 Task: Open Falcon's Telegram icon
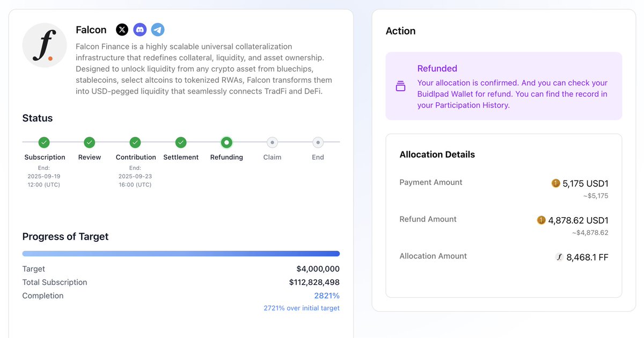coord(158,30)
